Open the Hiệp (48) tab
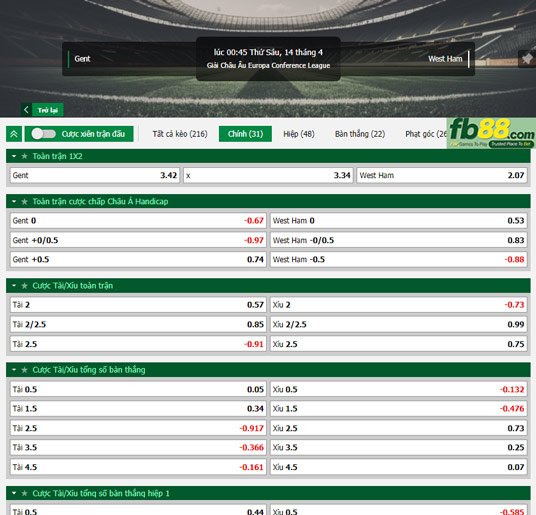 point(299,134)
